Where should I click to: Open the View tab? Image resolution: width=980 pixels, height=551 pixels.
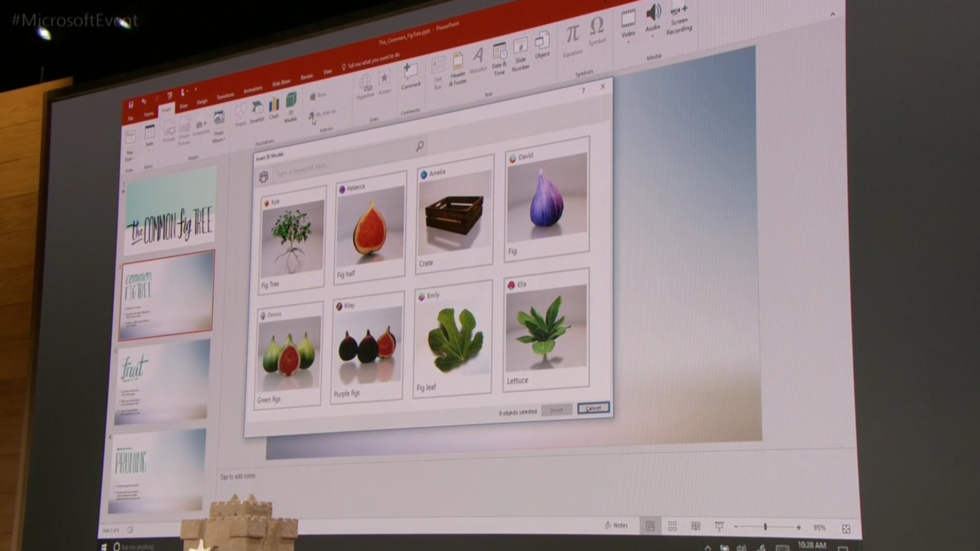click(x=328, y=72)
